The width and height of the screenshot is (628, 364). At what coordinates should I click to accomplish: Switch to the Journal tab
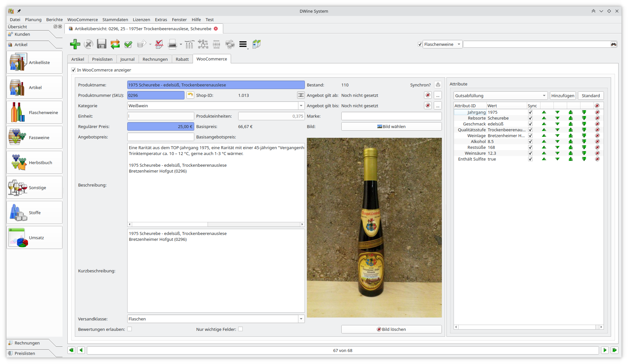(x=127, y=59)
